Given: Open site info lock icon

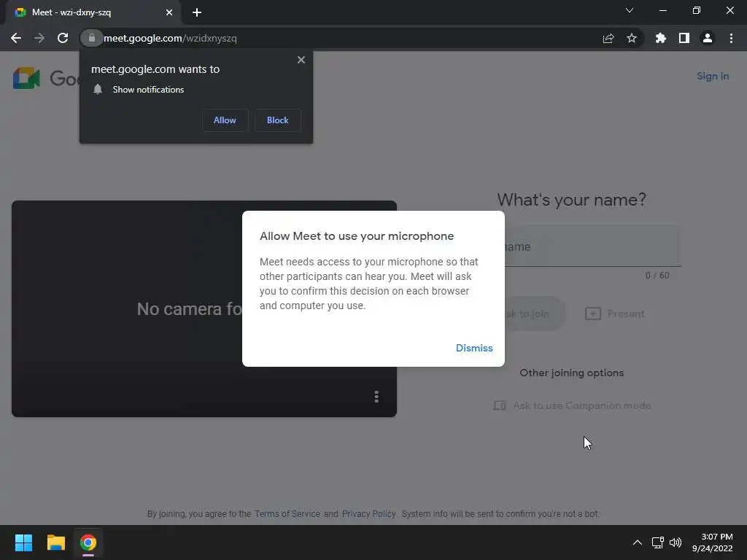Looking at the screenshot, I should [91, 38].
